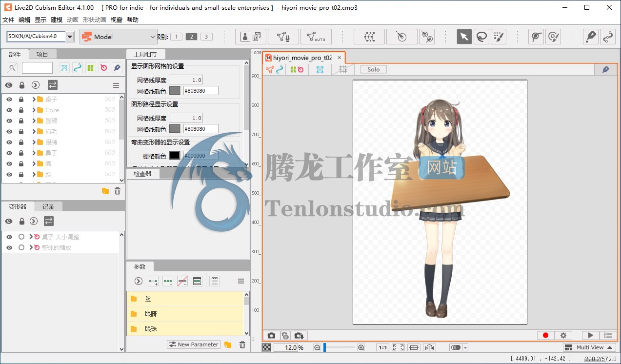
Task: Toggle the circle marker for 桌子 大小调整
Action: click(21, 237)
